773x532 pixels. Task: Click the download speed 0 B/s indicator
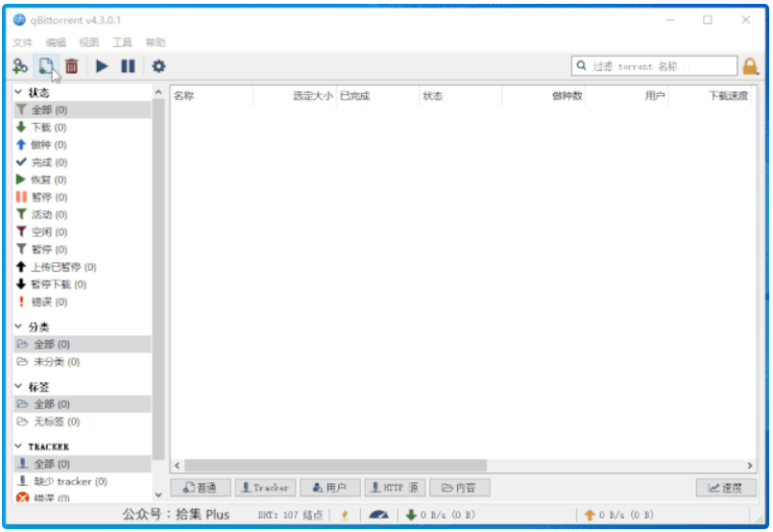pos(440,516)
